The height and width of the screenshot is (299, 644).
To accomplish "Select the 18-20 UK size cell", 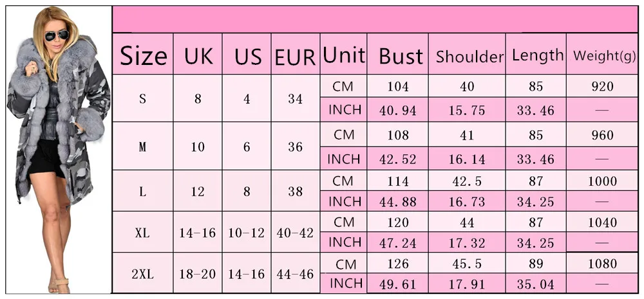I will point(198,273).
